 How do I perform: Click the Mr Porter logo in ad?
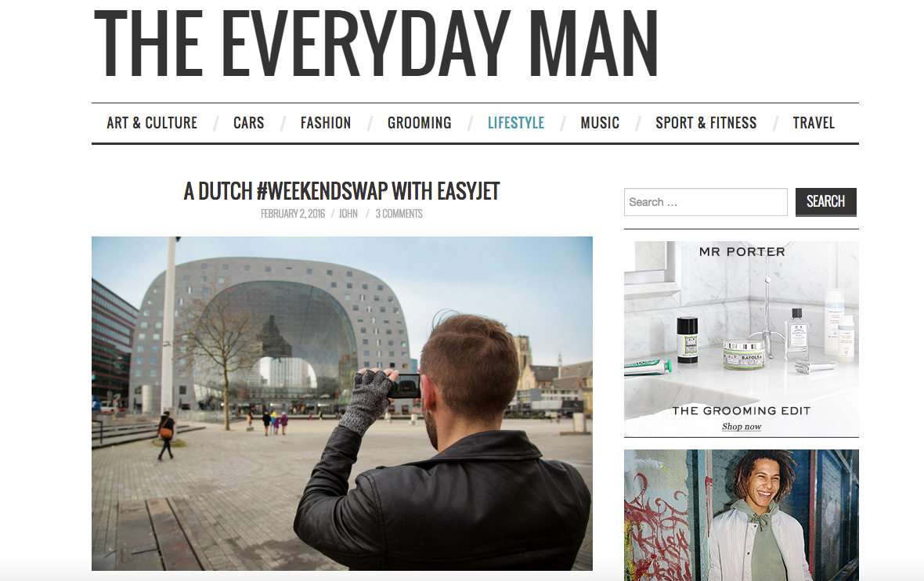pos(742,251)
